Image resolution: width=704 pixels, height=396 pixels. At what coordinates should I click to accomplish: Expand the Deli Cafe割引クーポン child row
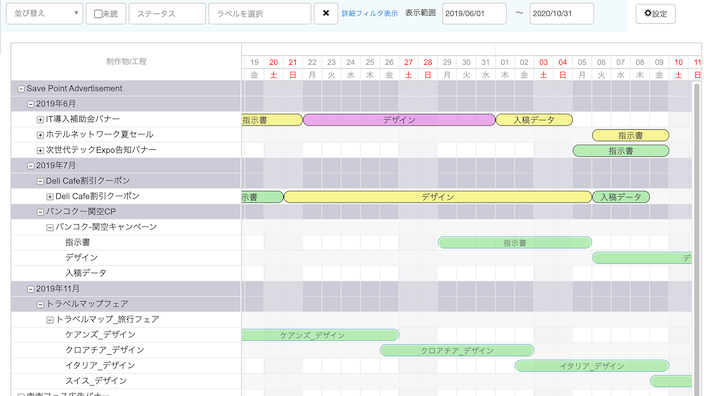(x=50, y=197)
